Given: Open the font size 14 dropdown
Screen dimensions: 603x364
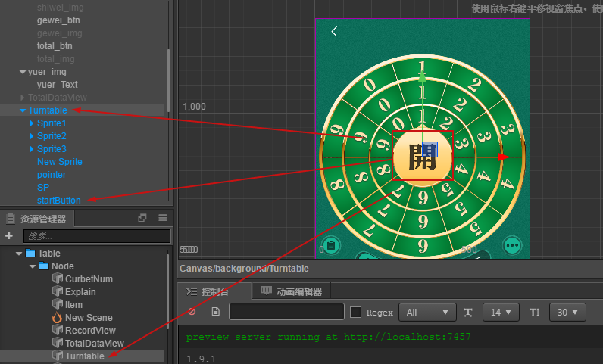Looking at the screenshot, I should coord(501,312).
